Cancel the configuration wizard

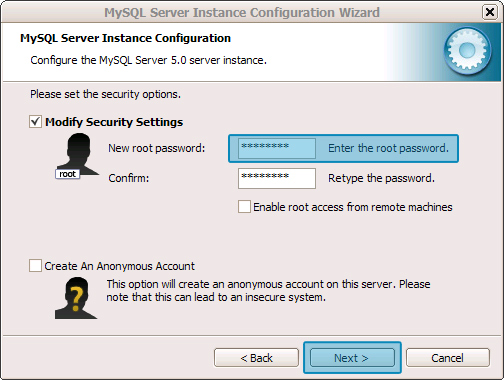coord(448,358)
